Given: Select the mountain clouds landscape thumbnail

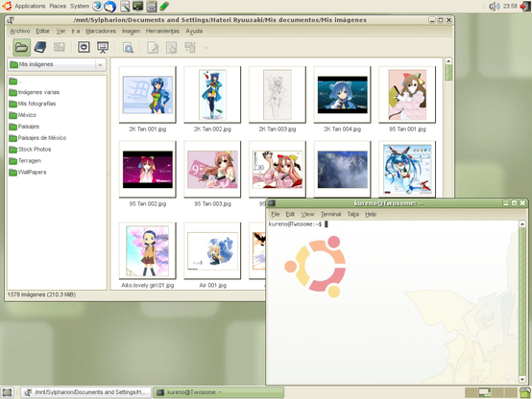Looking at the screenshot, I should pyautogui.click(x=342, y=169).
